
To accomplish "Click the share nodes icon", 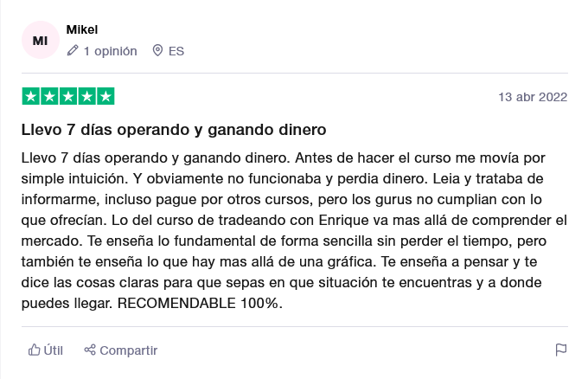I will pyautogui.click(x=90, y=350).
